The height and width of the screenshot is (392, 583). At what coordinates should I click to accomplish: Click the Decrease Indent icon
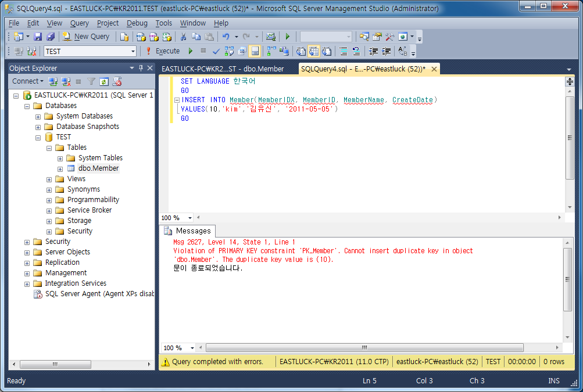[x=373, y=51]
